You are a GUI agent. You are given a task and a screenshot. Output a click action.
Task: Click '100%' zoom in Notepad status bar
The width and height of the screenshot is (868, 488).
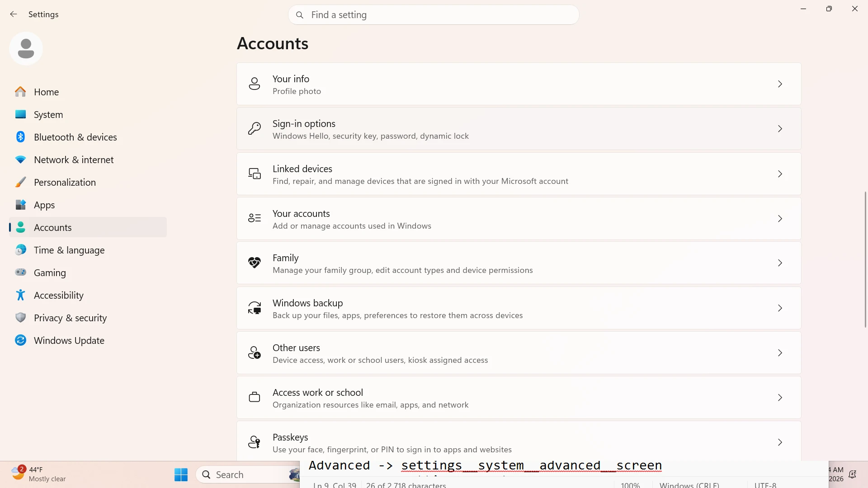(630, 485)
